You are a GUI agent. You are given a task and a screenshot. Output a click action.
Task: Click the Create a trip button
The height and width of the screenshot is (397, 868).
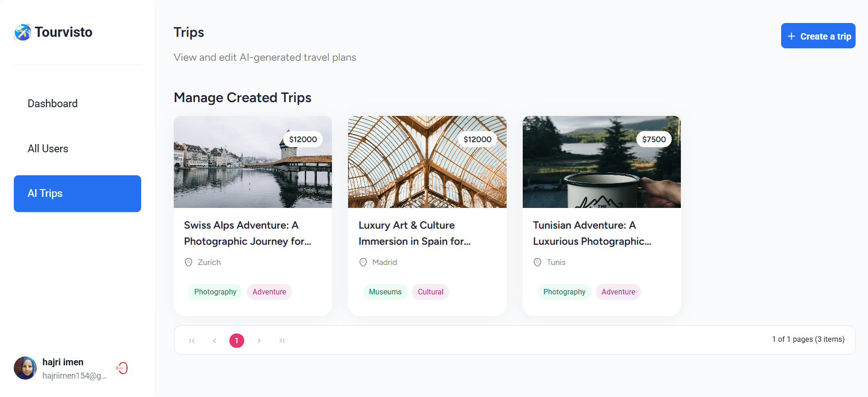coord(818,36)
